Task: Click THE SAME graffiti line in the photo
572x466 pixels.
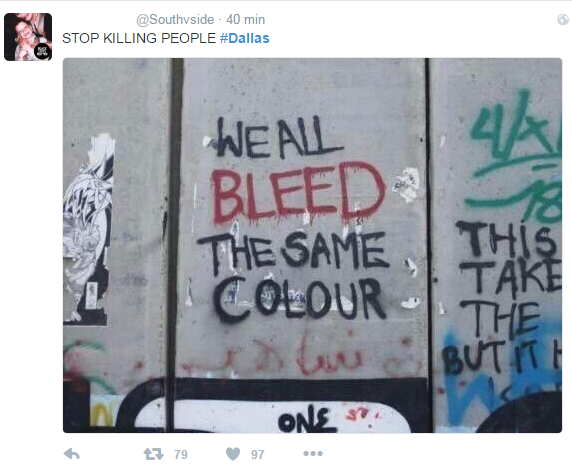Action: 294,252
